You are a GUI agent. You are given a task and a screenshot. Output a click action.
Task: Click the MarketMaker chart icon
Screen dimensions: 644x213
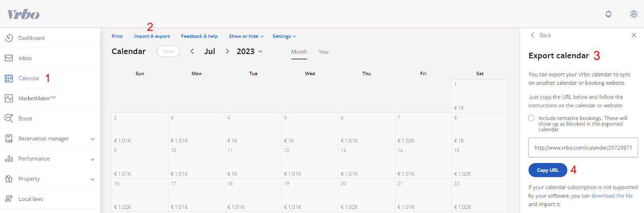9,98
